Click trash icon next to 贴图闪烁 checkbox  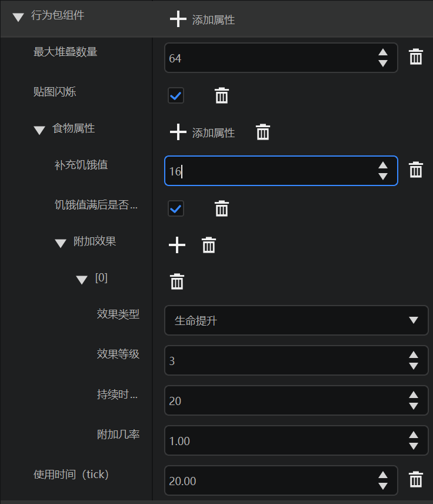click(222, 95)
